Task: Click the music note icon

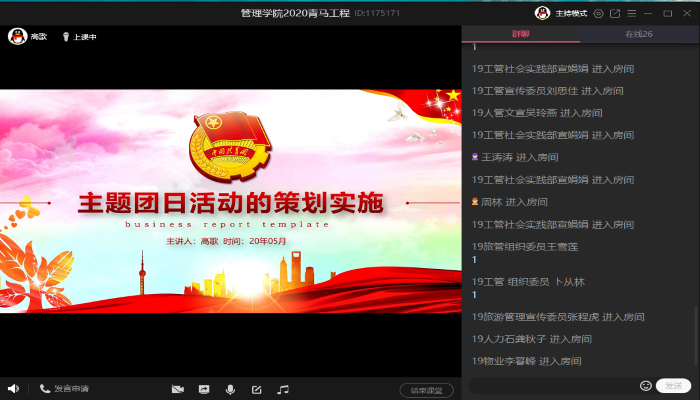Action: click(283, 389)
